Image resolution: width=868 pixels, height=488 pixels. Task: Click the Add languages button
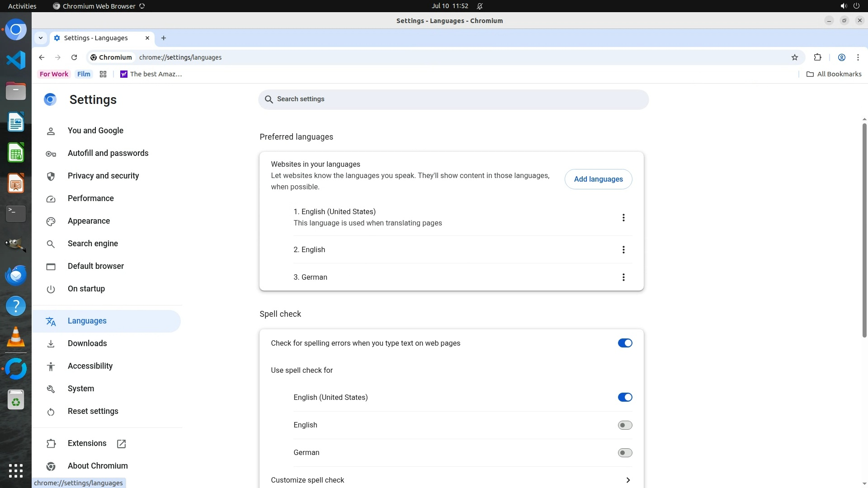click(598, 179)
